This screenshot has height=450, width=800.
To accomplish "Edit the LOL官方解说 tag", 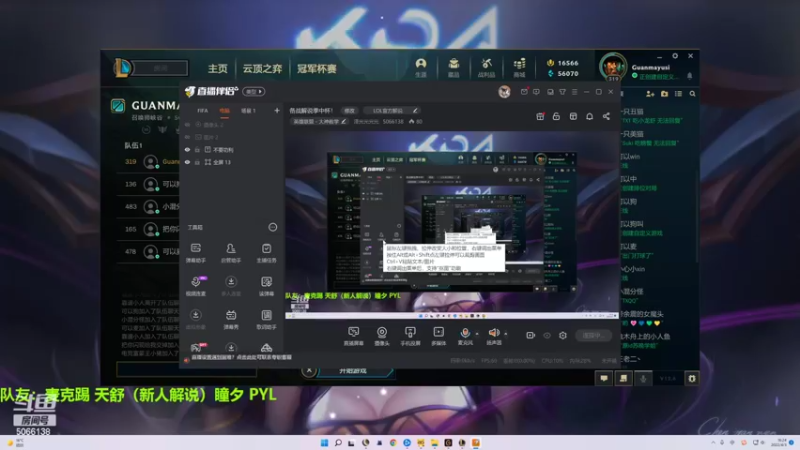I will coord(392,111).
